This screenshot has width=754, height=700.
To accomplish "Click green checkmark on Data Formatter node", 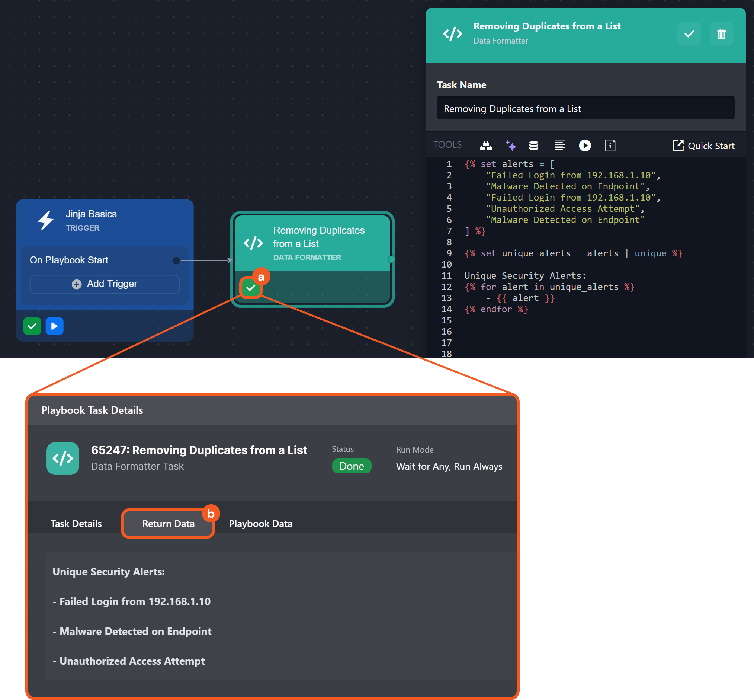I will tap(250, 288).
